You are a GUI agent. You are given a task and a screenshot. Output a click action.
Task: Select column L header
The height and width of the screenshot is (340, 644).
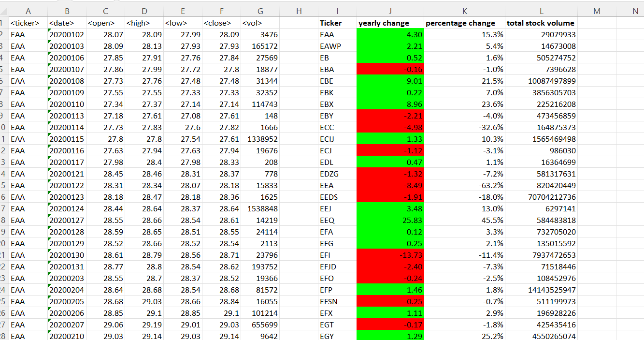click(541, 11)
